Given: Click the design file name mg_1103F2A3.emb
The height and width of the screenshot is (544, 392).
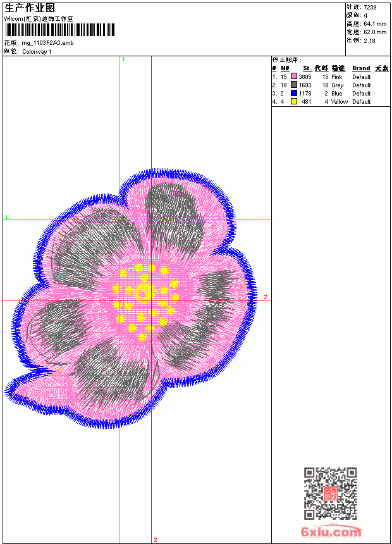Looking at the screenshot, I should click(47, 43).
